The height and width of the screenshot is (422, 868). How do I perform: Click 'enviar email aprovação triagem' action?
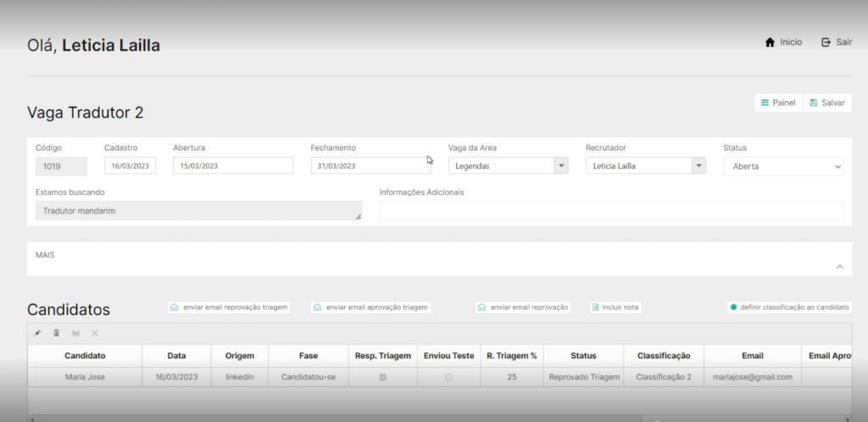370,307
